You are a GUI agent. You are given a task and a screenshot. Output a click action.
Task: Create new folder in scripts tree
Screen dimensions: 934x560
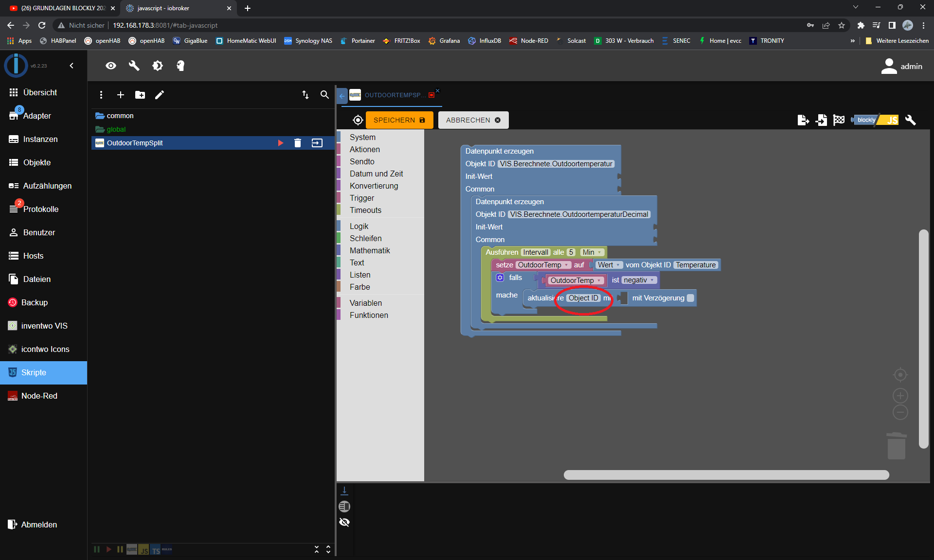tap(140, 95)
